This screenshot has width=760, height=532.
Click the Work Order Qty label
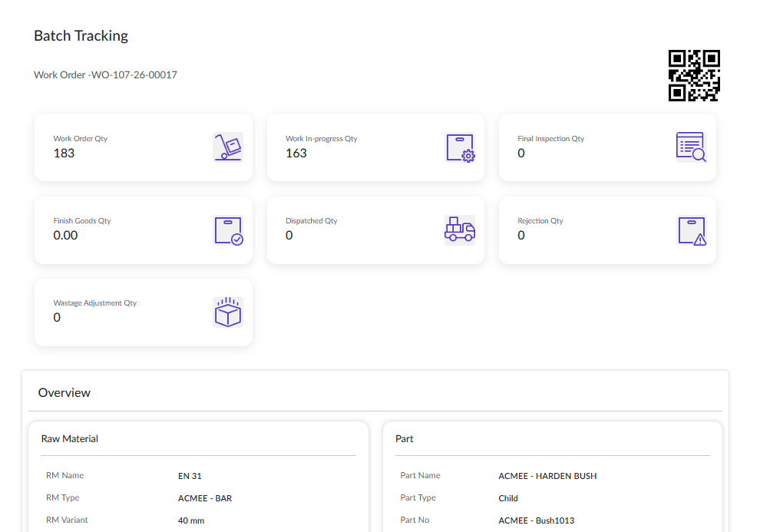pos(81,139)
